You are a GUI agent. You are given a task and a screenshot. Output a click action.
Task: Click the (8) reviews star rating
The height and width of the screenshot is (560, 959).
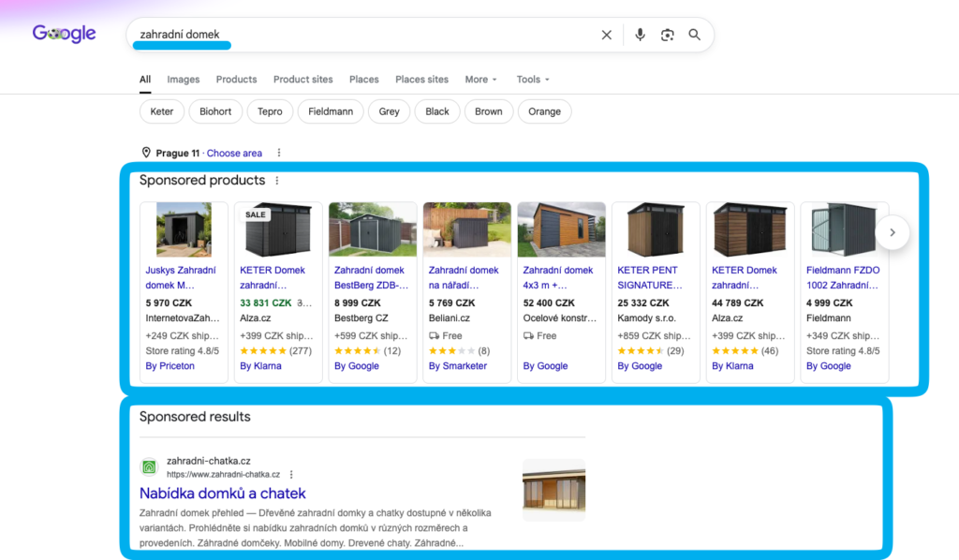[x=459, y=351]
